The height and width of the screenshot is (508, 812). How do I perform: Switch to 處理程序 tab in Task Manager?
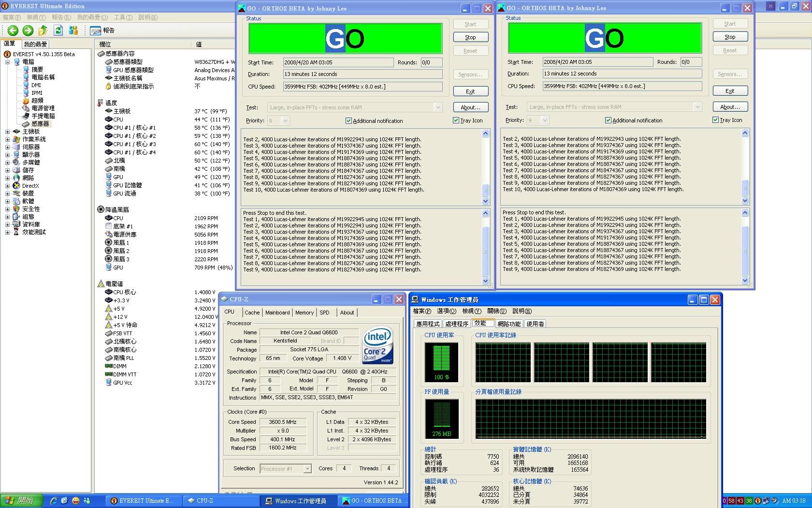pos(457,324)
